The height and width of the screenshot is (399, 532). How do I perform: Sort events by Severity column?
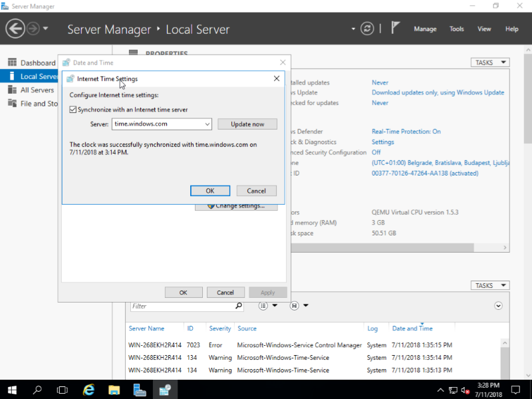[220, 329]
